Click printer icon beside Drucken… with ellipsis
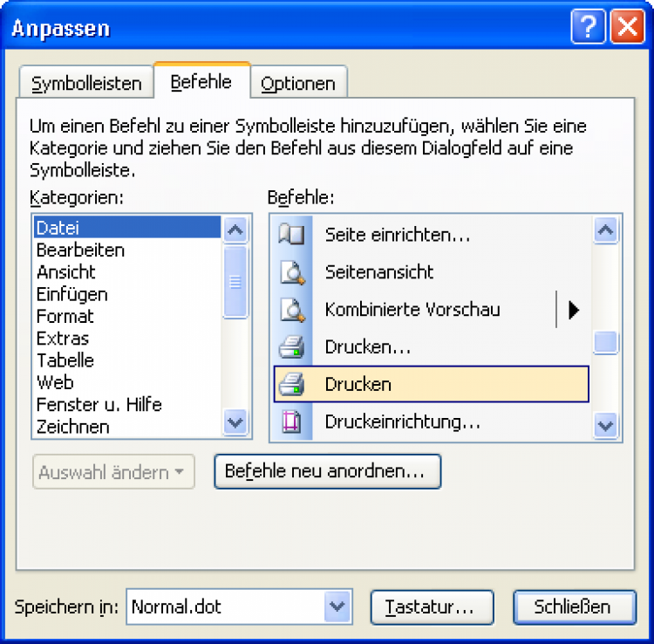654x644 pixels. (x=290, y=347)
